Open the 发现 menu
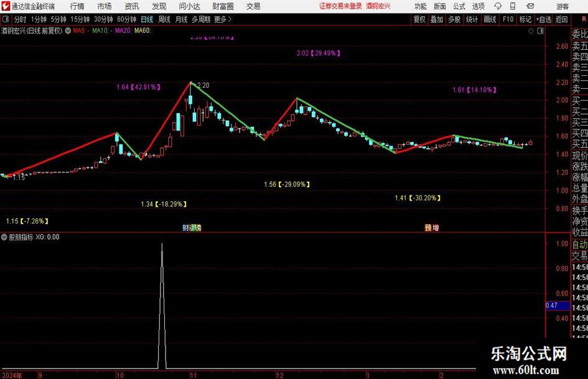588x379 pixels. [159, 6]
